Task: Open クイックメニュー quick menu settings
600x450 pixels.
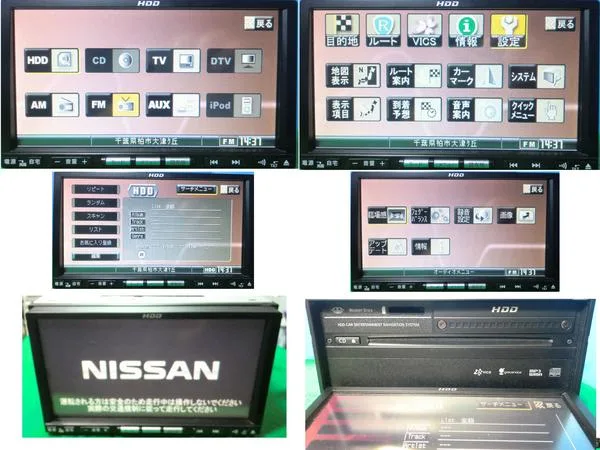Action: point(536,111)
